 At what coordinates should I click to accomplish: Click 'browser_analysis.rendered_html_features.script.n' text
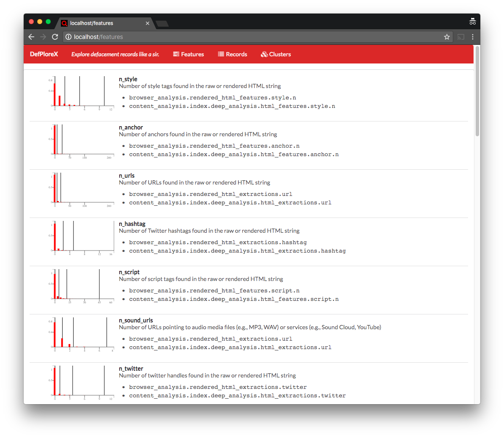[x=214, y=291]
